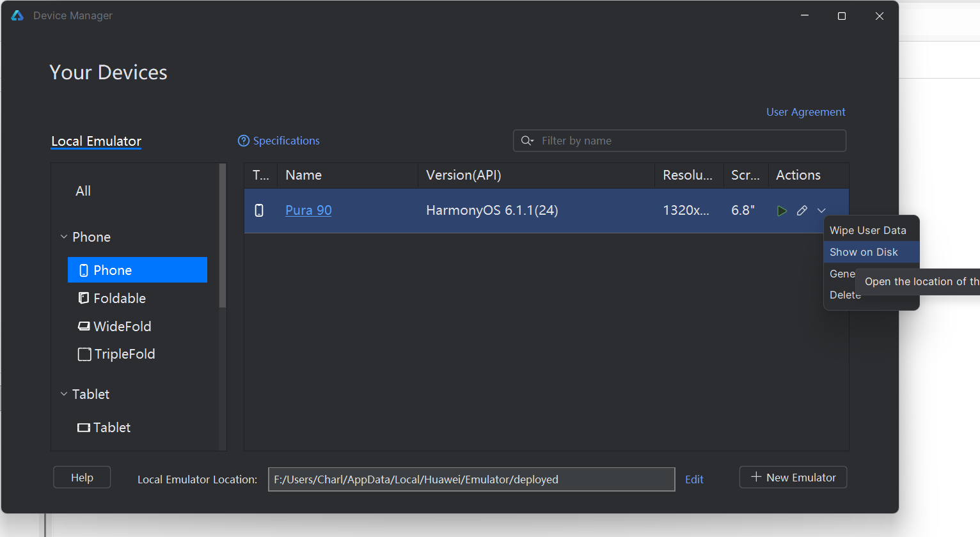This screenshot has height=537, width=980.
Task: Select Phone device type item
Action: point(138,270)
